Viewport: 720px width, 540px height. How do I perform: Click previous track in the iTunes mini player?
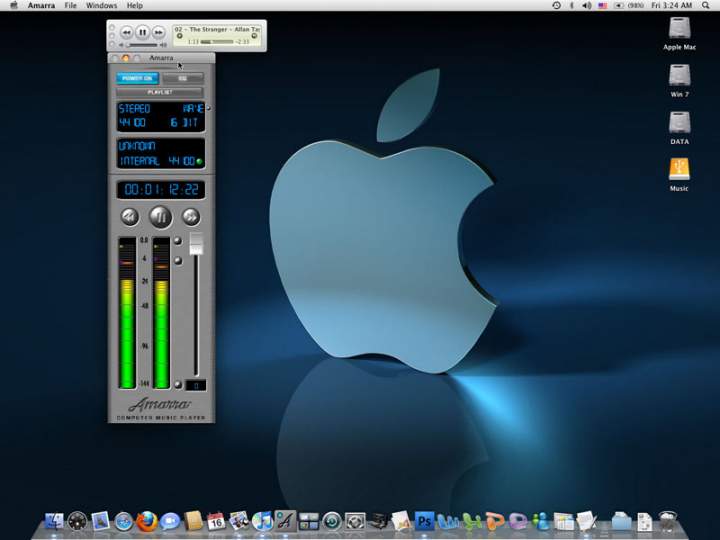[126, 33]
